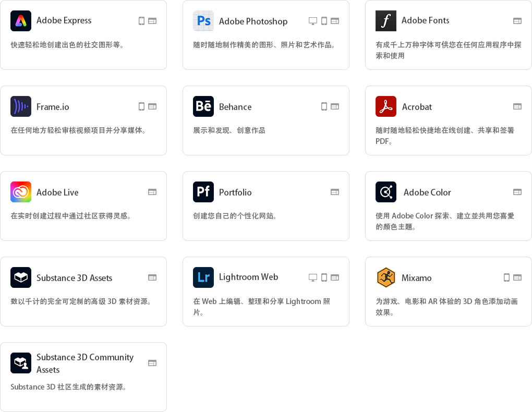Select the text "在 Web 上编辑、整理和分享 Lightroom 照片。"

(x=262, y=307)
